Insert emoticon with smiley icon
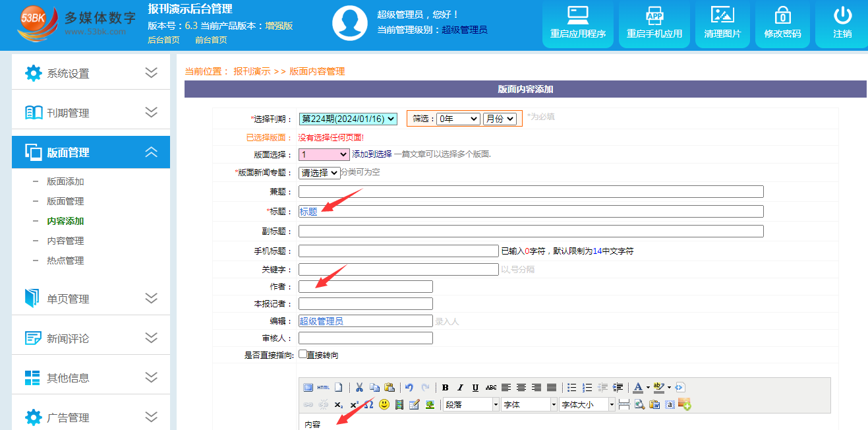The width and height of the screenshot is (868, 430). tap(384, 404)
